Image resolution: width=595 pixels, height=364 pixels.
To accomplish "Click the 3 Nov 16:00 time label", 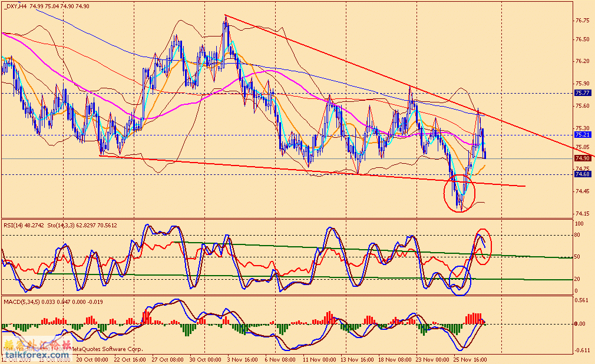I will pyautogui.click(x=243, y=359).
